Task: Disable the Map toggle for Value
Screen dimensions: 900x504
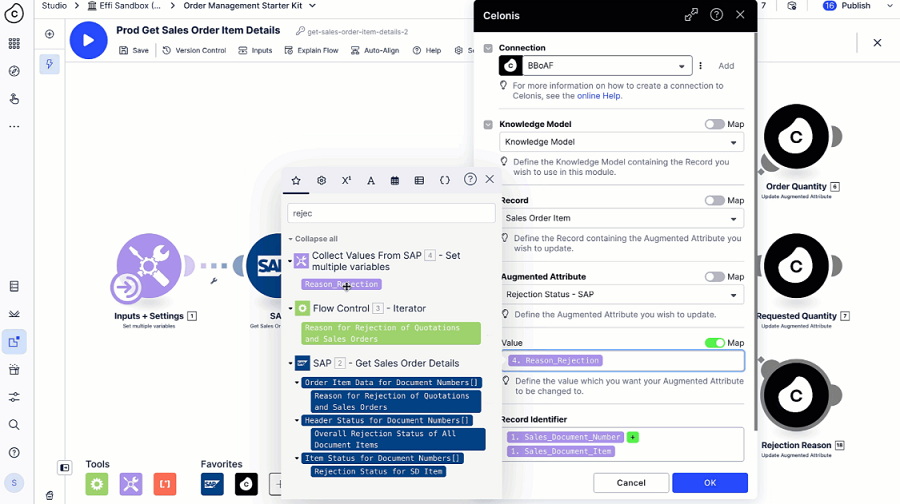Action: pos(714,343)
